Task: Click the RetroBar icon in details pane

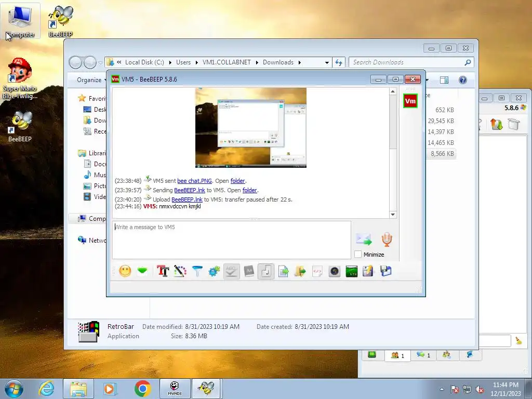Action: 88,331
